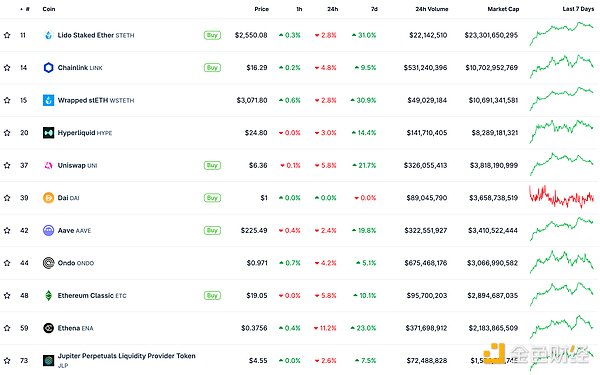Click the Buy button next to Aave
Viewport: 600px width, 375px height.
point(212,230)
